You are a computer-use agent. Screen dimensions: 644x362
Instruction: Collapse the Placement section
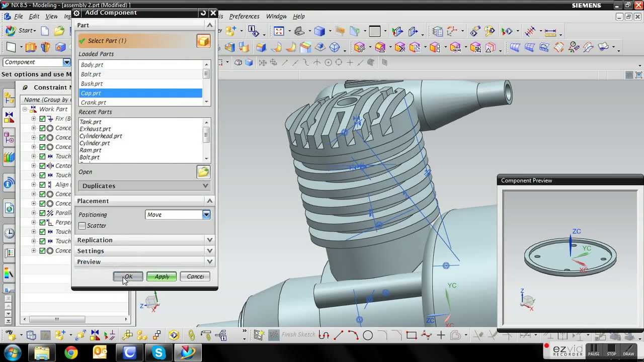pyautogui.click(x=210, y=201)
